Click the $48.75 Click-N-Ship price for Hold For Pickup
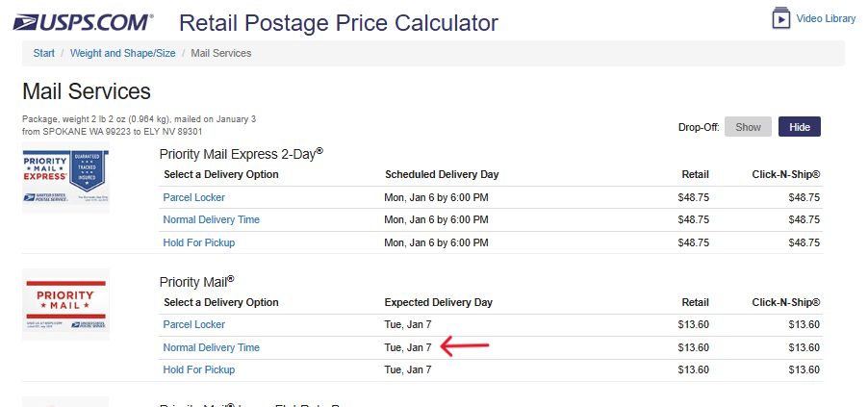 [804, 242]
